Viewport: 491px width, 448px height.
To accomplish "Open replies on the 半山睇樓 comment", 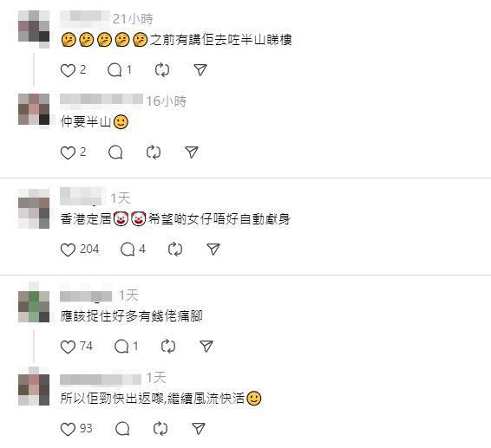I will (x=115, y=70).
